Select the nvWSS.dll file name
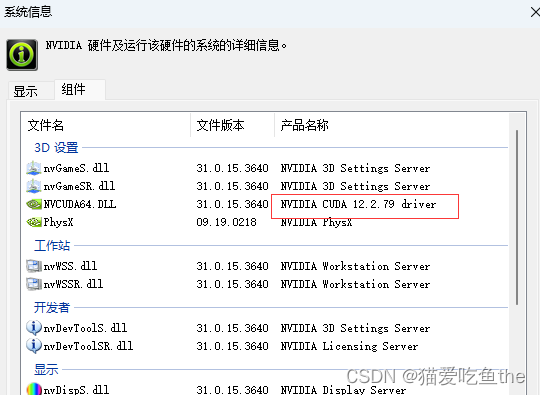This screenshot has width=540, height=395. (70, 266)
